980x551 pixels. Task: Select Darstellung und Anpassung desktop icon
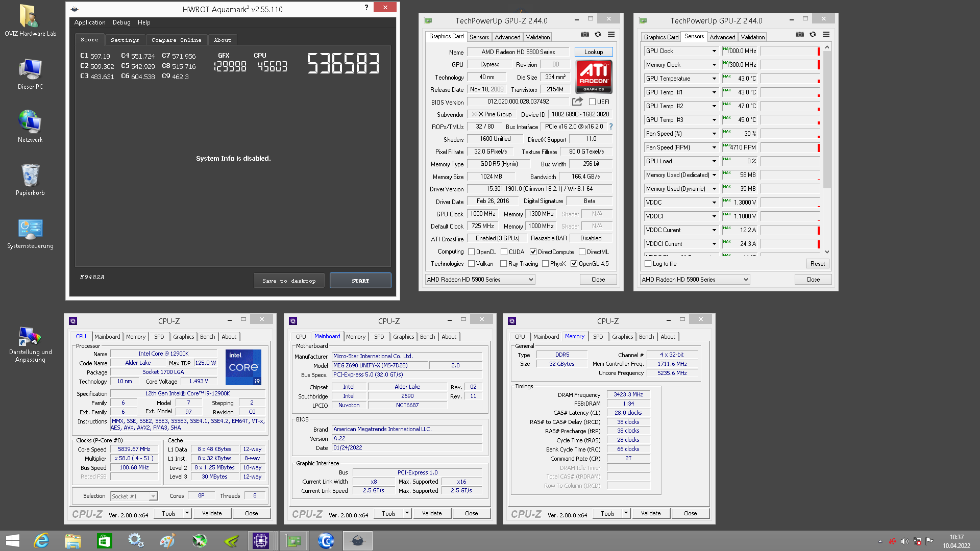(x=30, y=344)
